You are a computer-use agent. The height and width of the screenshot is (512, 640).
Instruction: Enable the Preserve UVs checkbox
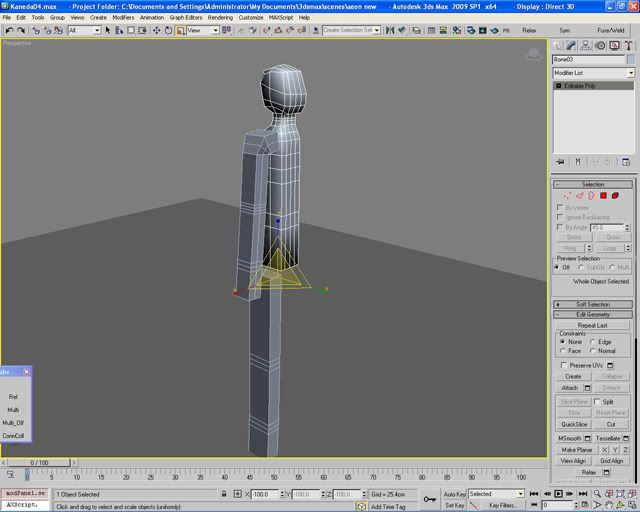[x=563, y=365]
